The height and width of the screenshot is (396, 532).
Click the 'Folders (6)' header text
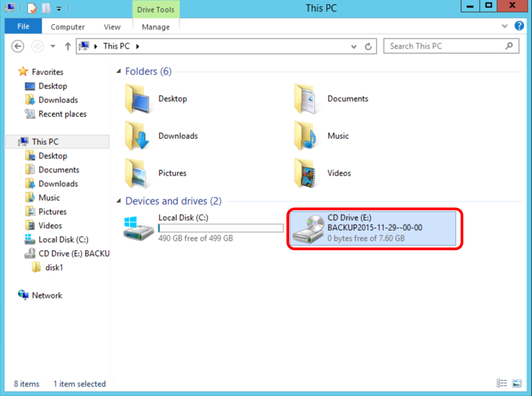pos(148,71)
